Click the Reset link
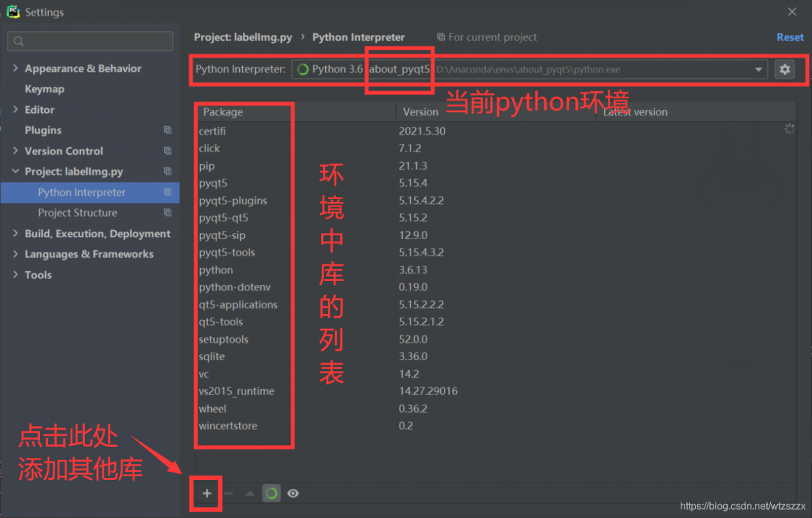This screenshot has height=518, width=812. point(790,37)
